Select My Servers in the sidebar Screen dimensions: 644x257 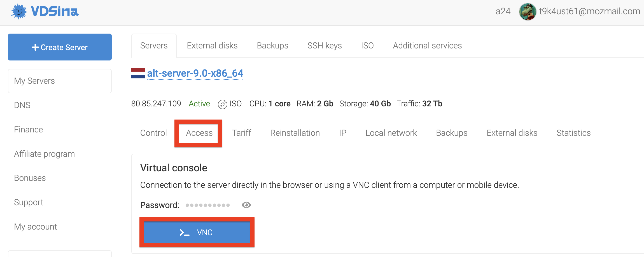pyautogui.click(x=60, y=81)
